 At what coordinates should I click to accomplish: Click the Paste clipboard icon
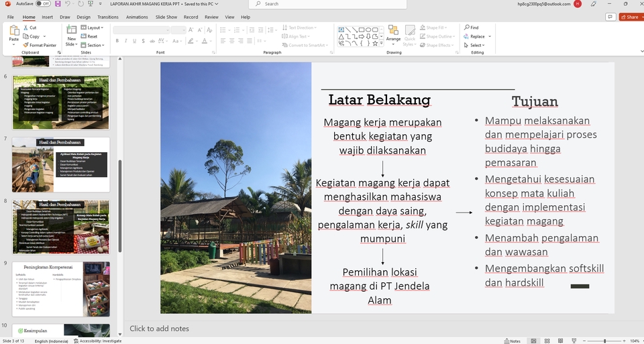[x=14, y=31]
